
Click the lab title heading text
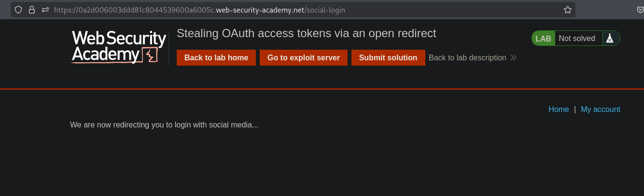[307, 33]
